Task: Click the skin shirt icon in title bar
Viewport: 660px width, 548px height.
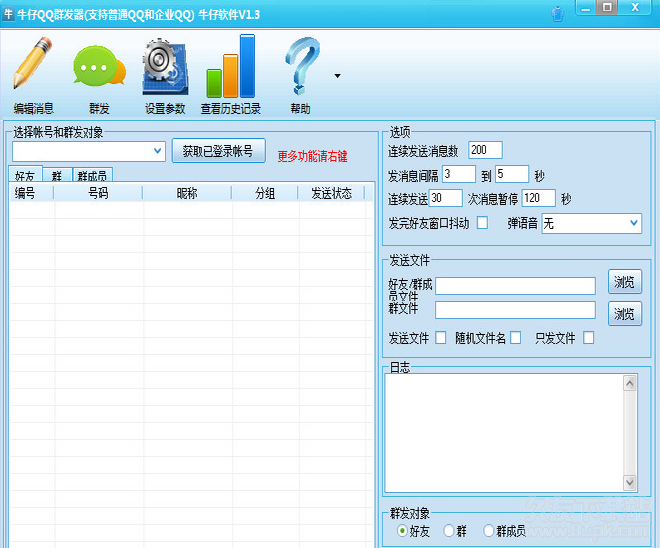Action: point(558,14)
